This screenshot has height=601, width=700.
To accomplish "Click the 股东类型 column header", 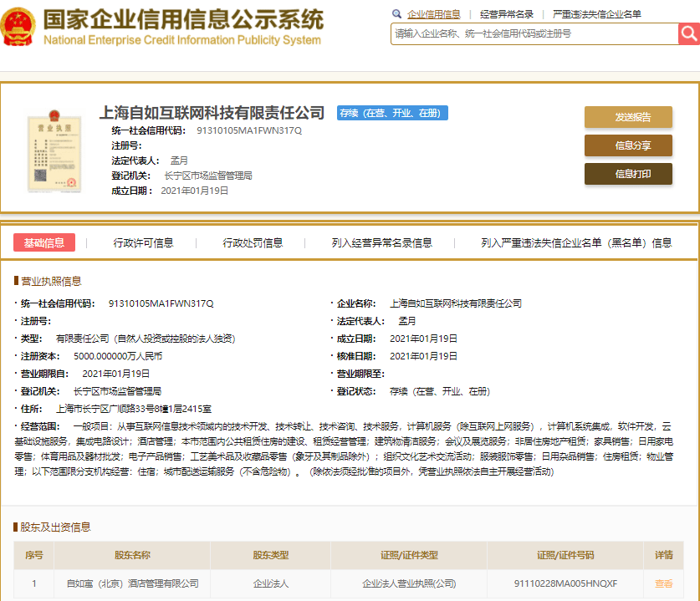I will tap(270, 555).
